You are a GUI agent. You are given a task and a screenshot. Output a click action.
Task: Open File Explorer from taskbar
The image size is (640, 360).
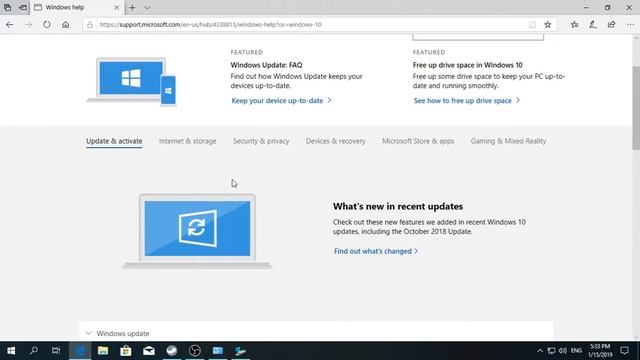tap(103, 351)
